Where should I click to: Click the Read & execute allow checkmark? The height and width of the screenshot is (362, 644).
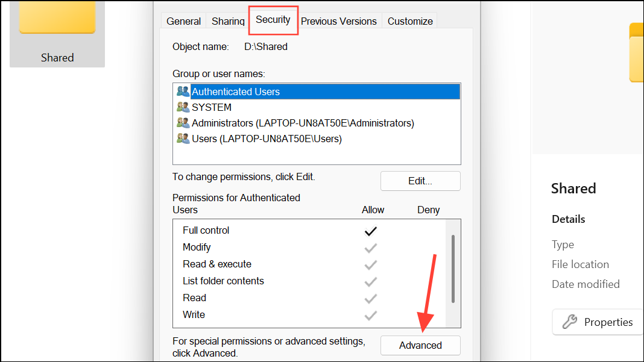370,265
